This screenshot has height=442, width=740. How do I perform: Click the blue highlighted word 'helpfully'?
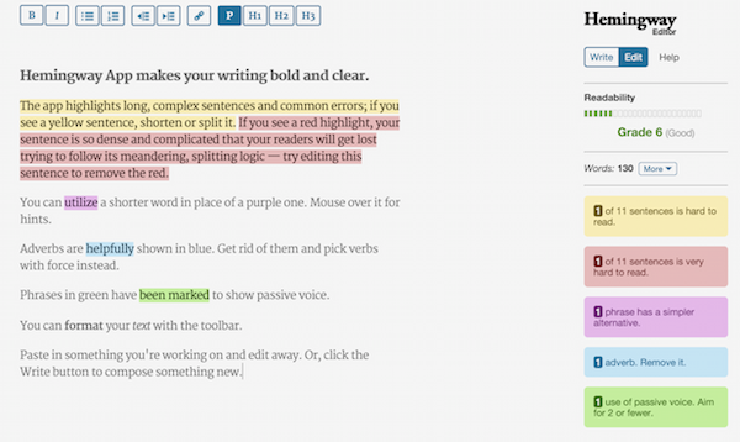[x=109, y=249]
